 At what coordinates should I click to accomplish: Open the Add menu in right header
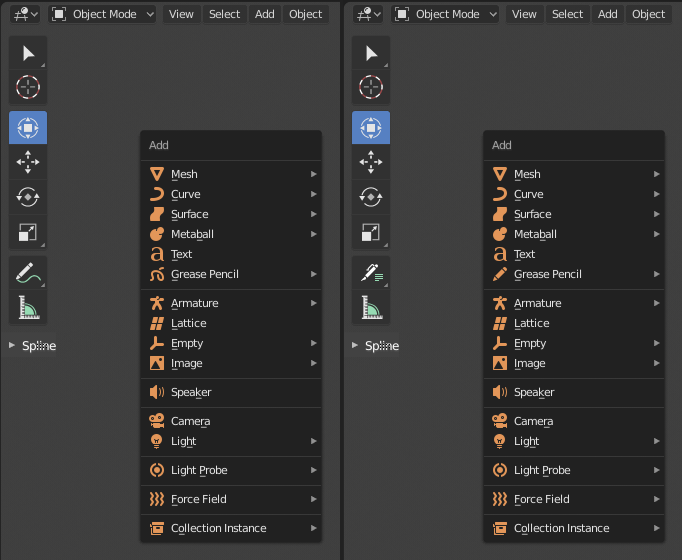click(607, 14)
